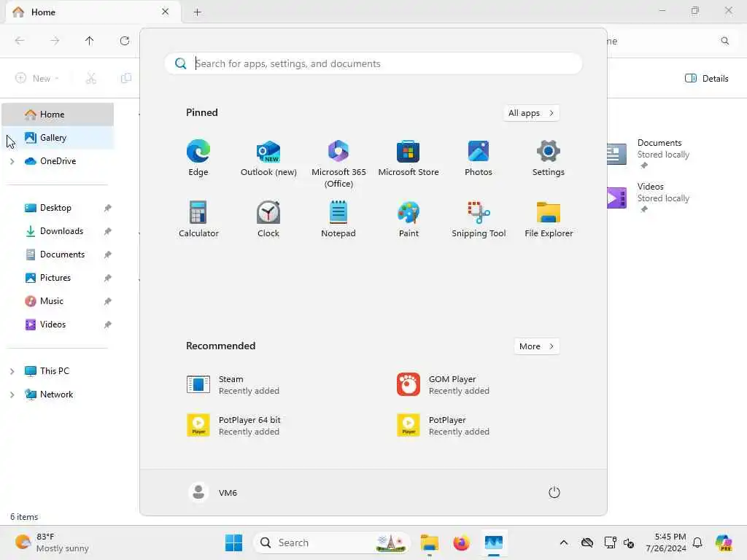Show More recommended items
The height and width of the screenshot is (560, 747).
pos(536,346)
